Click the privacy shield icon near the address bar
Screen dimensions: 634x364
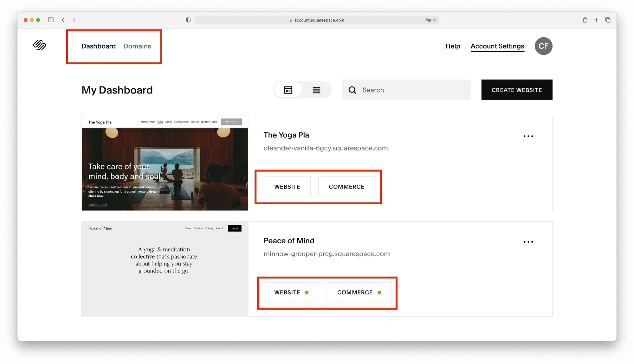tap(188, 20)
